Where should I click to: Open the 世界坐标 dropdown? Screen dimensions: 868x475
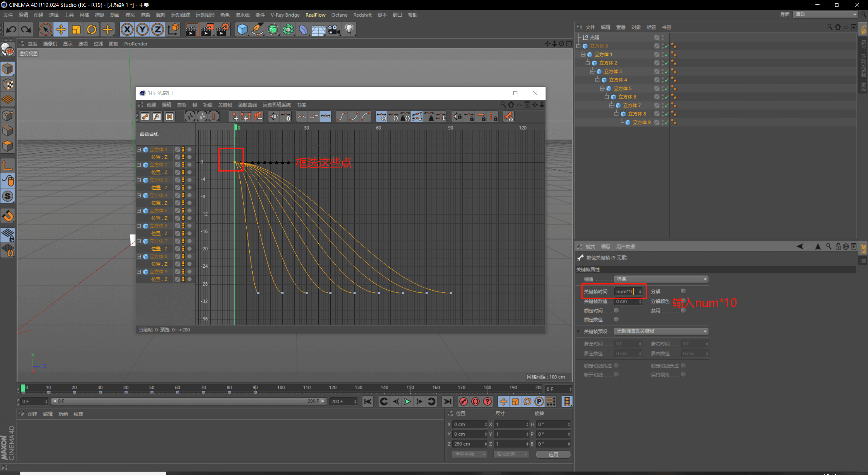[470, 454]
